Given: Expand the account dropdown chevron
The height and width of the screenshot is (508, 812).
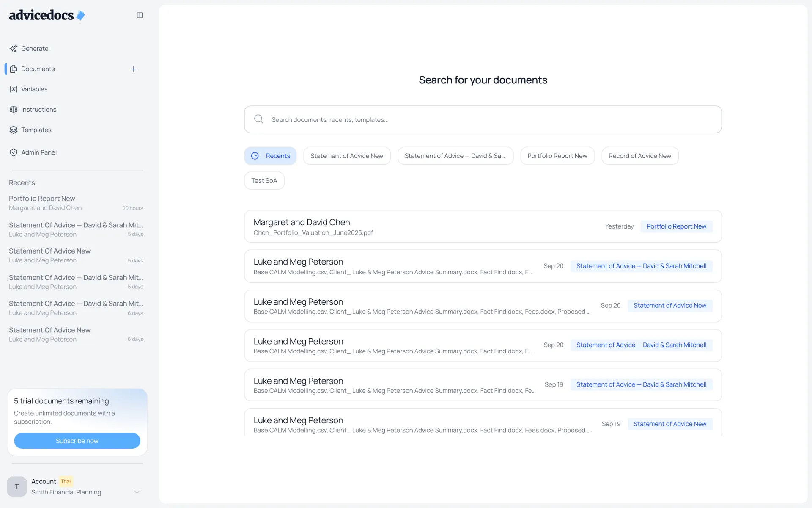Looking at the screenshot, I should tap(137, 492).
